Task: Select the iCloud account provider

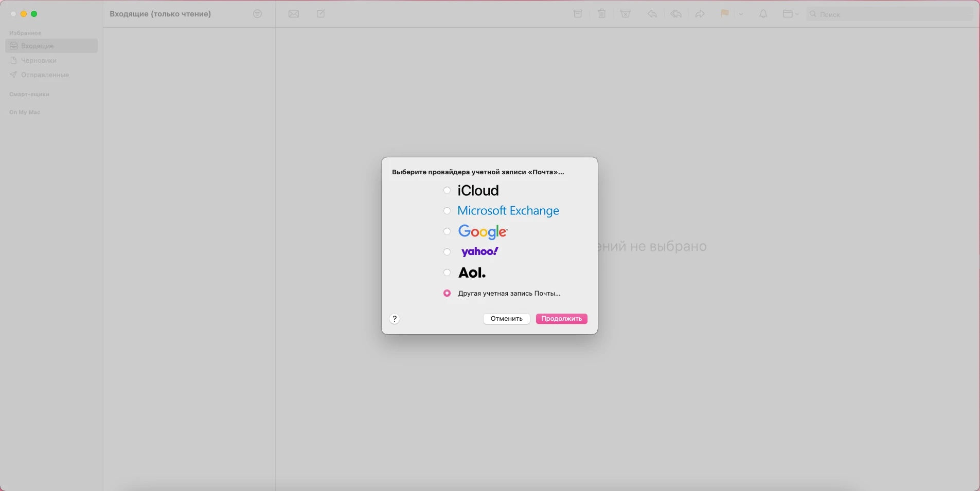Action: coord(447,190)
